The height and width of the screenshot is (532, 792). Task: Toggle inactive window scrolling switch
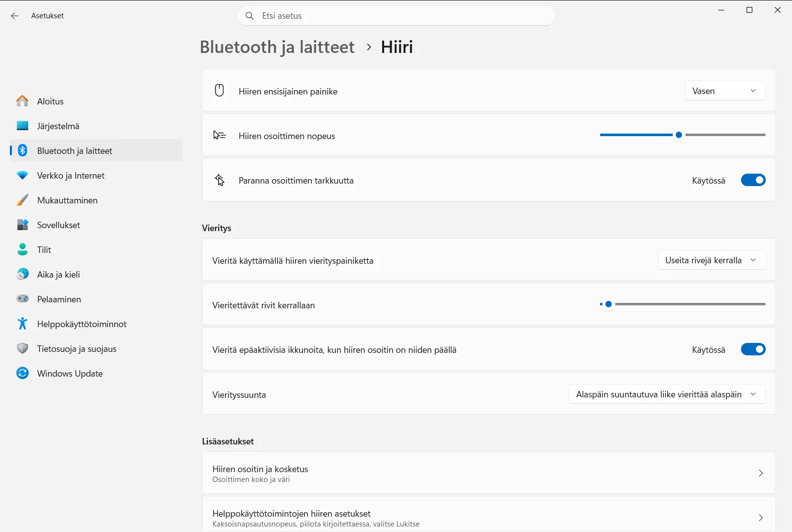[753, 349]
